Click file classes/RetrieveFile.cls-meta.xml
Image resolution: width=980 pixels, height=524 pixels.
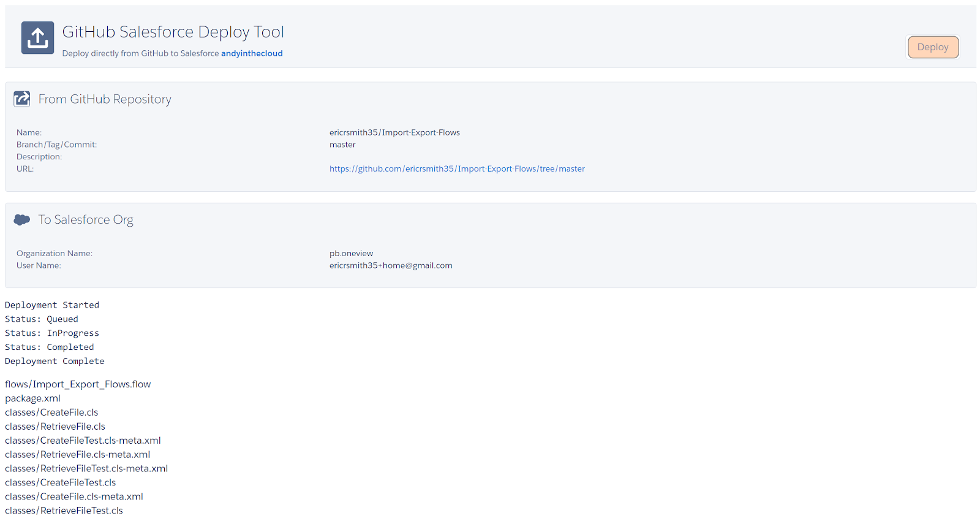(x=78, y=455)
